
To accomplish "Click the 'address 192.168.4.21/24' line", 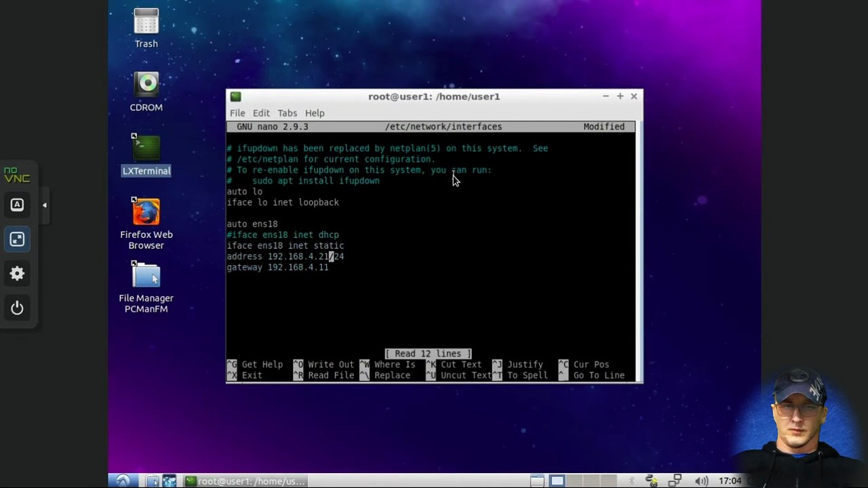I will [x=285, y=256].
